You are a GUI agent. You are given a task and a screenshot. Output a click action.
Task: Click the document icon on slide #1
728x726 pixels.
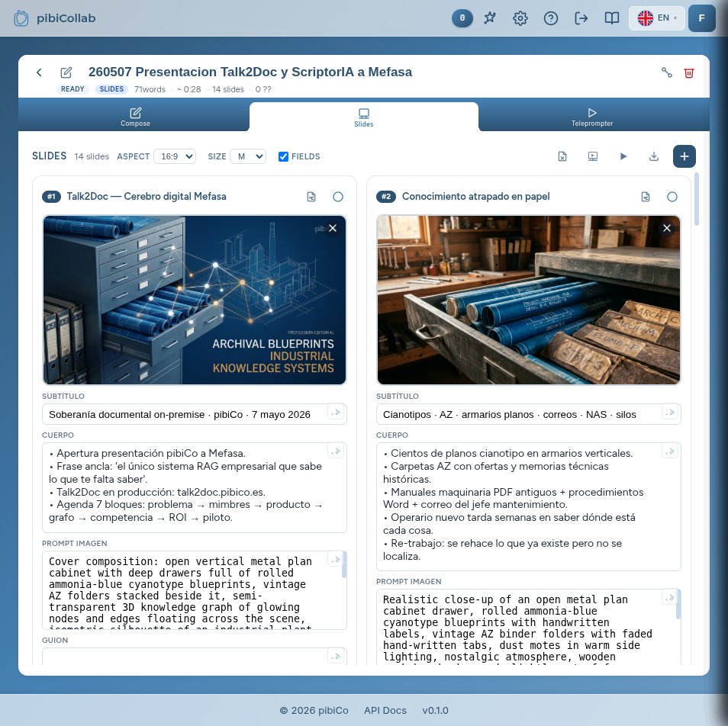311,197
